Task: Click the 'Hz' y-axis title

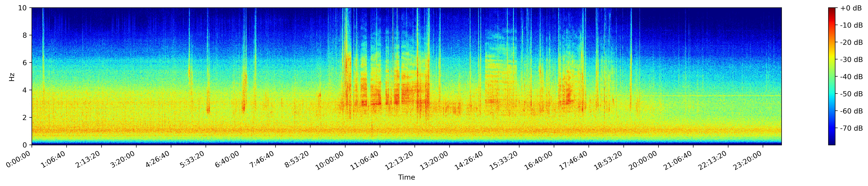Action: [x=12, y=77]
